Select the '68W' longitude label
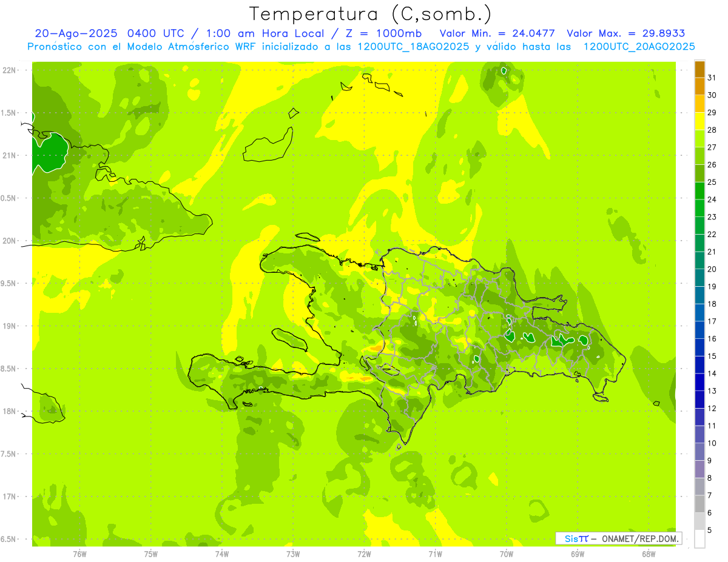 [x=649, y=554]
